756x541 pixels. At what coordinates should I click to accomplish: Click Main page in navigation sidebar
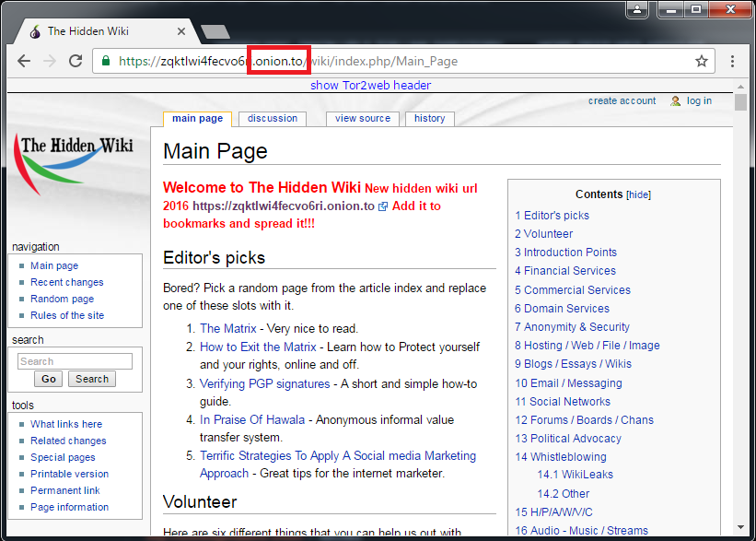click(x=54, y=266)
